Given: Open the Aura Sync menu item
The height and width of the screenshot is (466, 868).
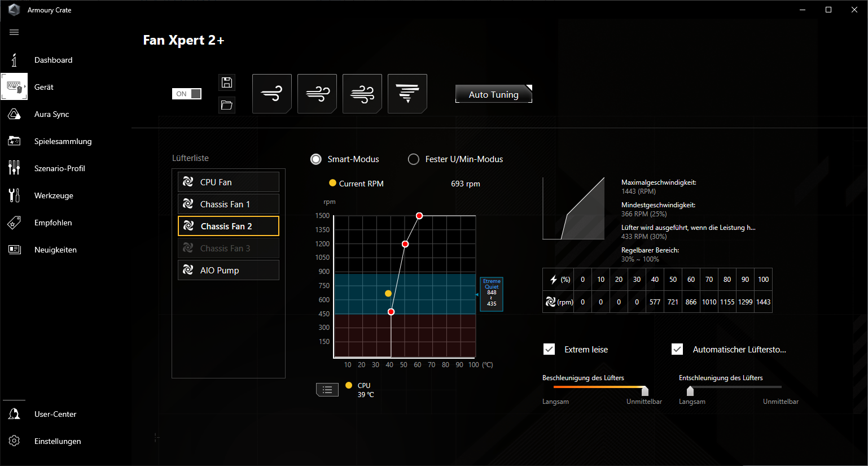Looking at the screenshot, I should pos(51,114).
